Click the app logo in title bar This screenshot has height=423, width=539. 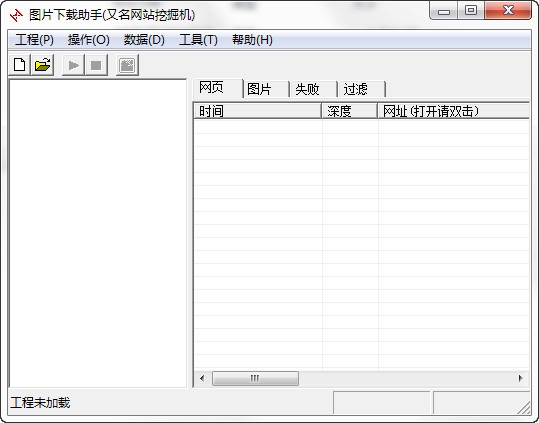click(x=16, y=15)
